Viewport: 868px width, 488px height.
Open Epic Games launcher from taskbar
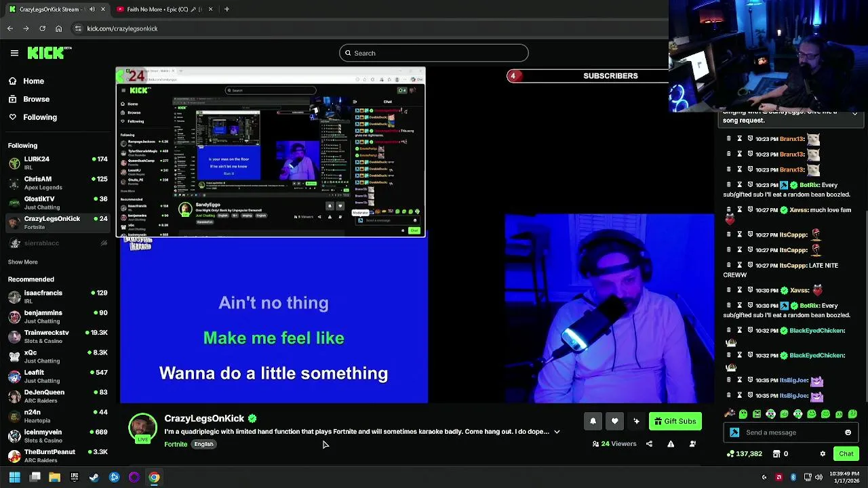(x=74, y=477)
